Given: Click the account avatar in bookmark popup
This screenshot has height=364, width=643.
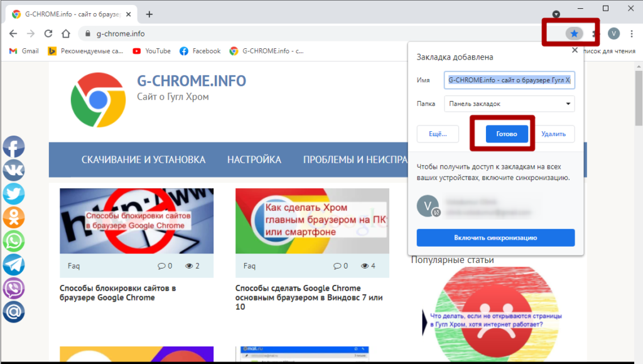Looking at the screenshot, I should [428, 206].
